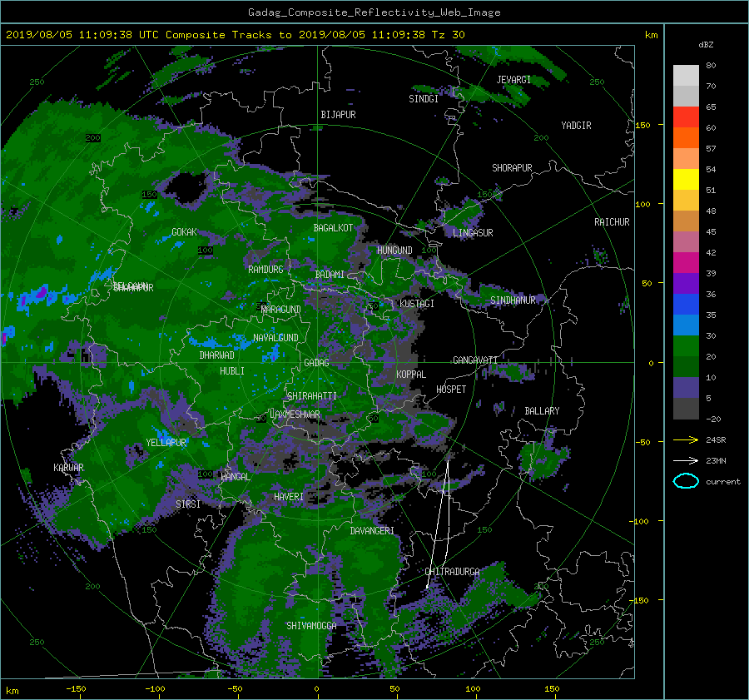Select the blue 36 dBZ color swatch
749x700 pixels.
point(686,304)
